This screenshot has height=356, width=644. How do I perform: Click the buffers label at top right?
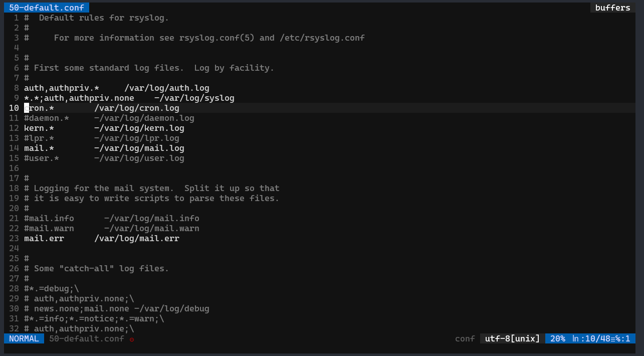tap(612, 8)
